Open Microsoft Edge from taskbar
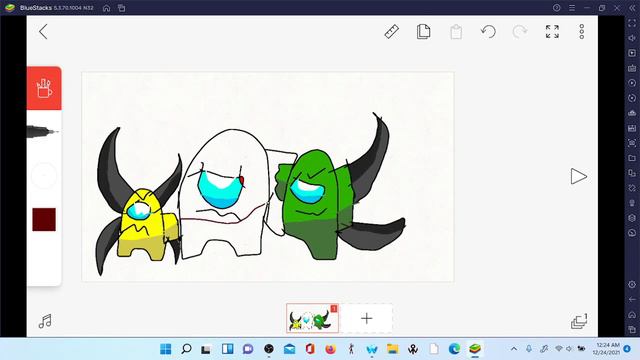 (x=454, y=349)
